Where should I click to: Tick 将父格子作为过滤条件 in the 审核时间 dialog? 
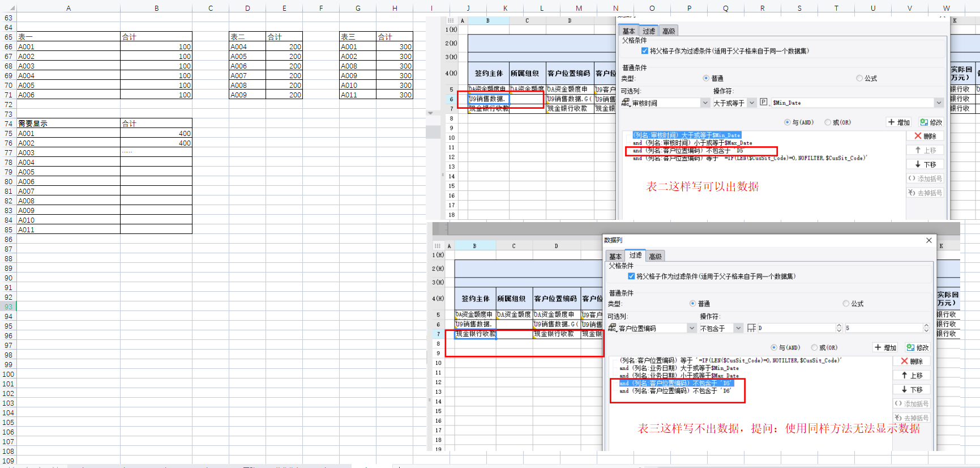pos(645,51)
